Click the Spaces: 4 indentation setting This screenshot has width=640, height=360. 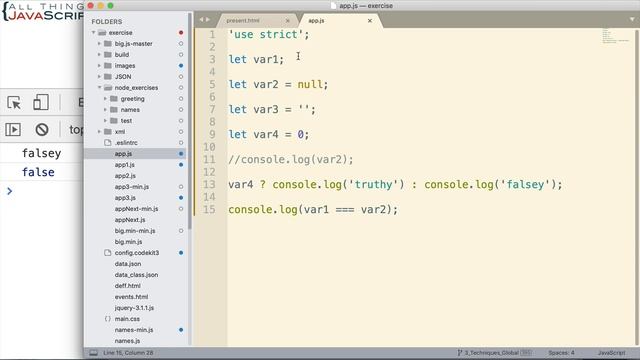[x=561, y=353]
